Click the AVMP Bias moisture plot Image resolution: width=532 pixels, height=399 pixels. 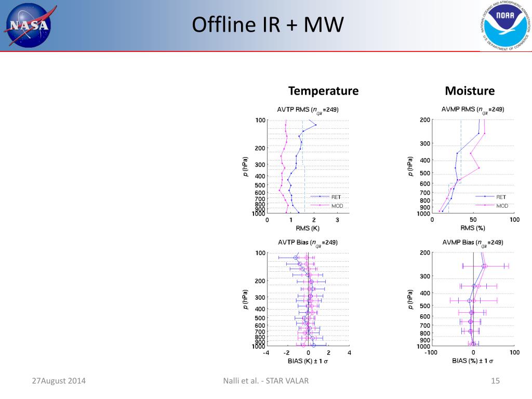tap(473, 299)
